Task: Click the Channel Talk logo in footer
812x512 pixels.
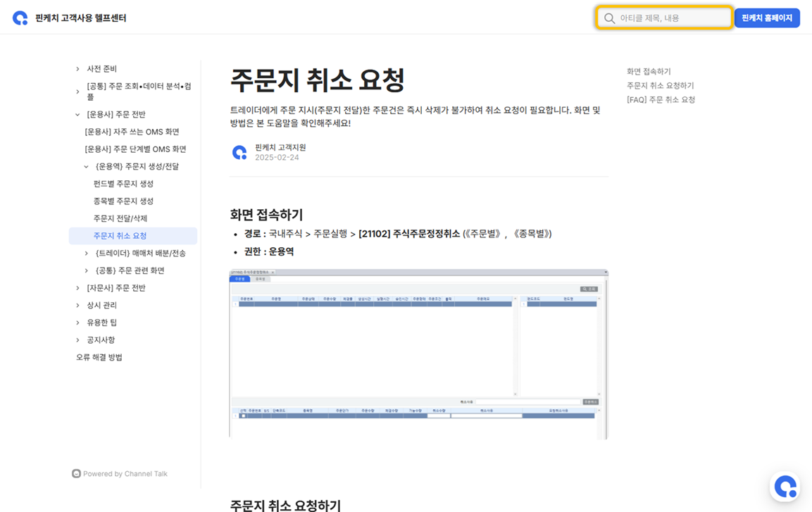Action: point(76,474)
